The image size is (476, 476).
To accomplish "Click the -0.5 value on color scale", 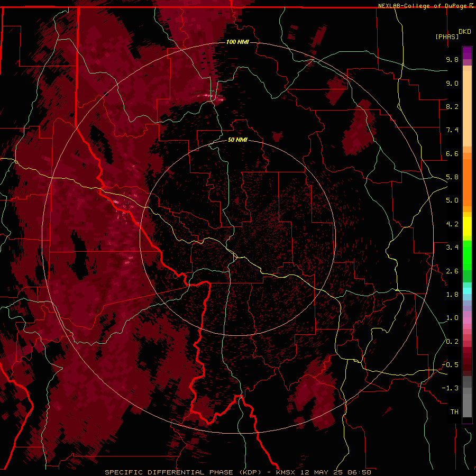I will pos(450,365).
